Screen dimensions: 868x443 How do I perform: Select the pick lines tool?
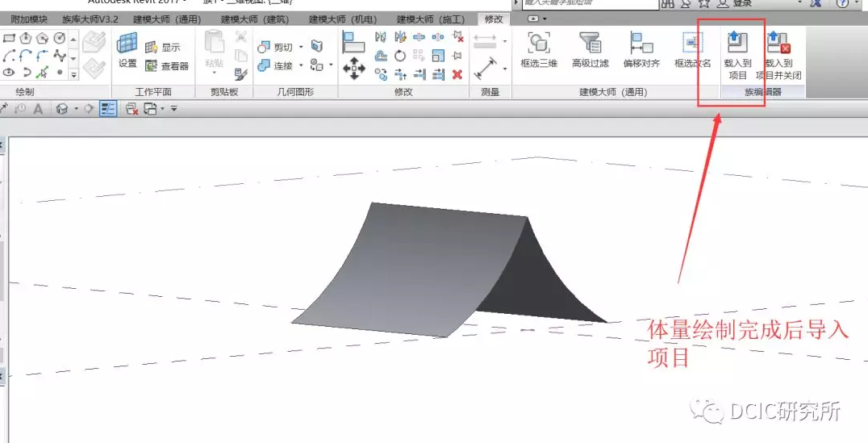click(43, 73)
